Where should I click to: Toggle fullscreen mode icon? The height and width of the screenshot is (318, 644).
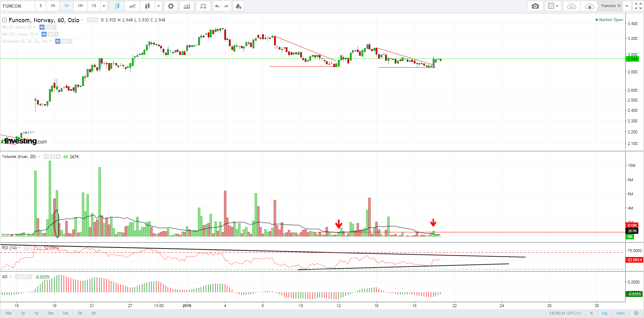tap(638, 6)
